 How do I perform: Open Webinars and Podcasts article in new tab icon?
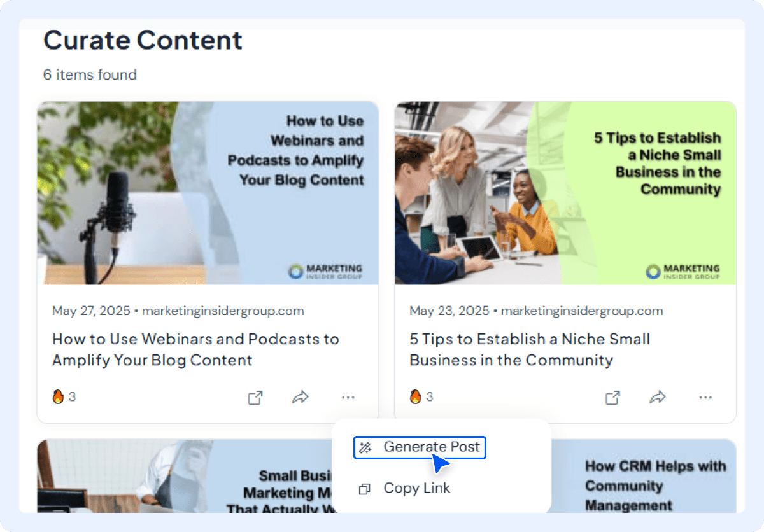click(255, 398)
